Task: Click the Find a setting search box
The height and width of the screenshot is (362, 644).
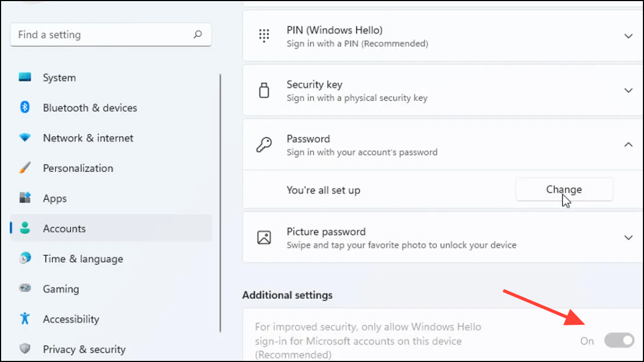Action: point(101,35)
